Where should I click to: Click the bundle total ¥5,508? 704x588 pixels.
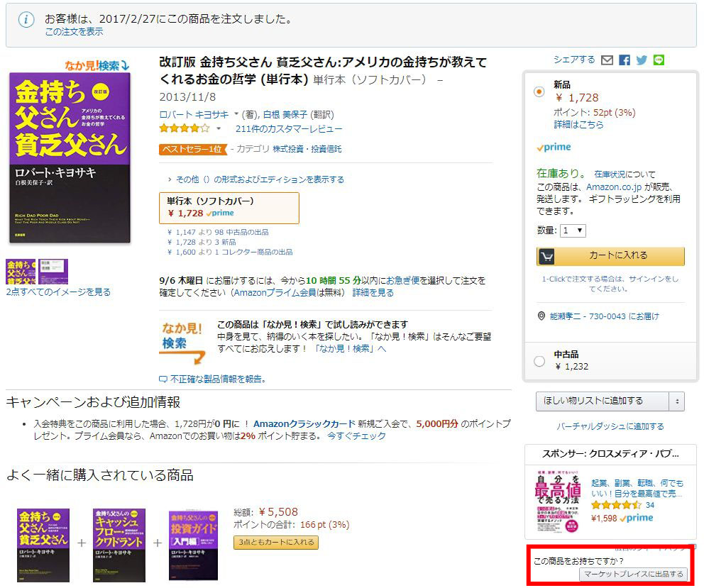click(278, 512)
